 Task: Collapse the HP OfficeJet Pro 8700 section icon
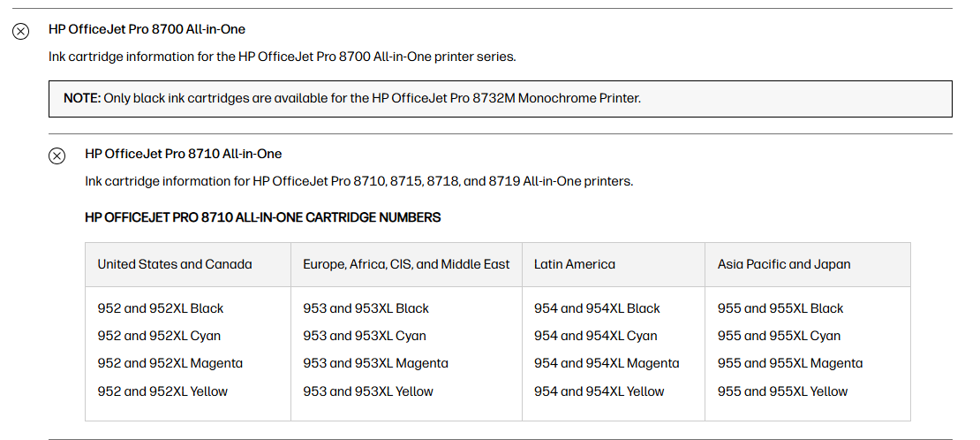pos(20,31)
